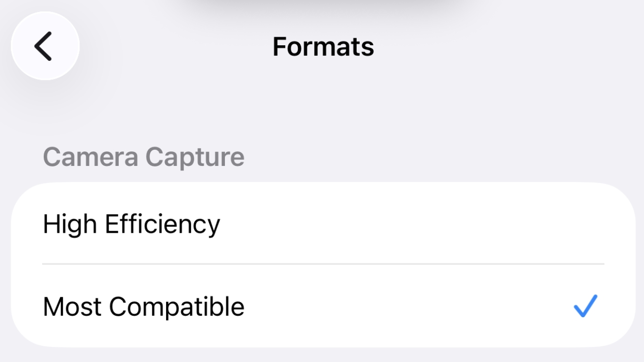The image size is (644, 362).
Task: Select the High Efficiency capture format
Action: 322,224
